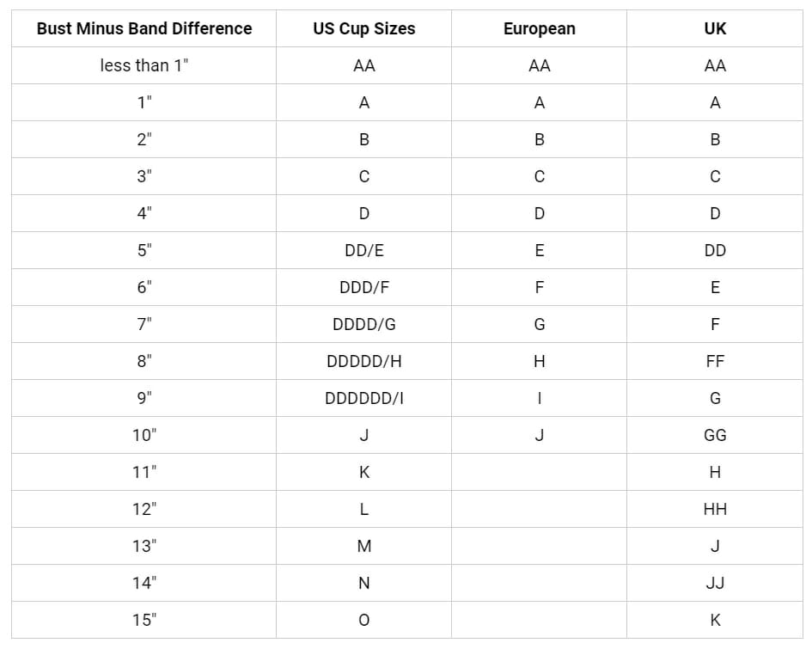
Task: Select the 10" difference row label
Action: click(x=144, y=435)
